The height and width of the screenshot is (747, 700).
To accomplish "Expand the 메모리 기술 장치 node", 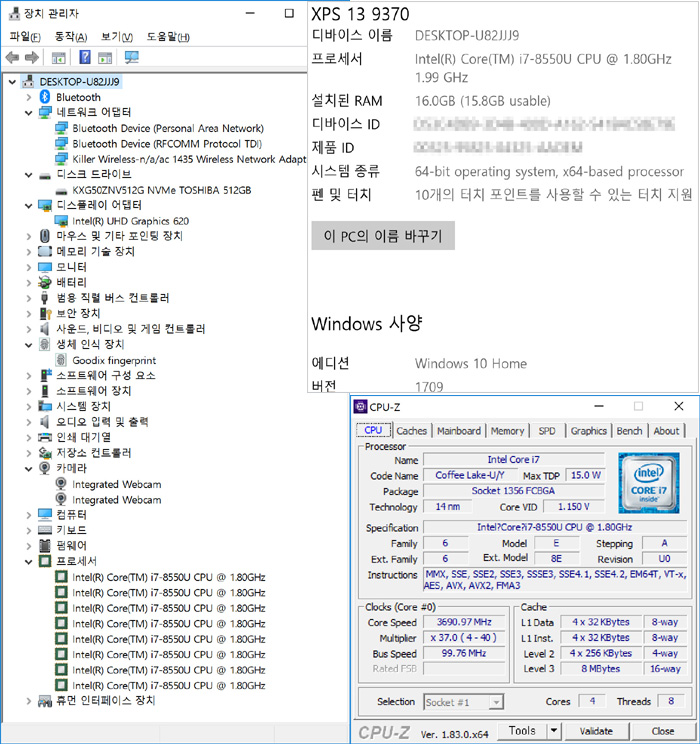I will click(29, 252).
